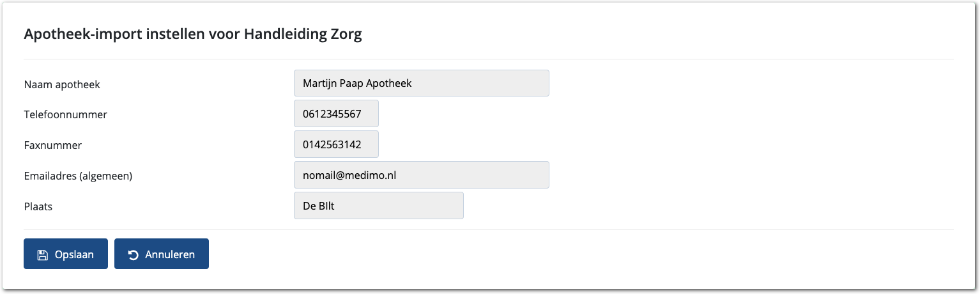Click the divider line above Opslaan

pos(489,229)
